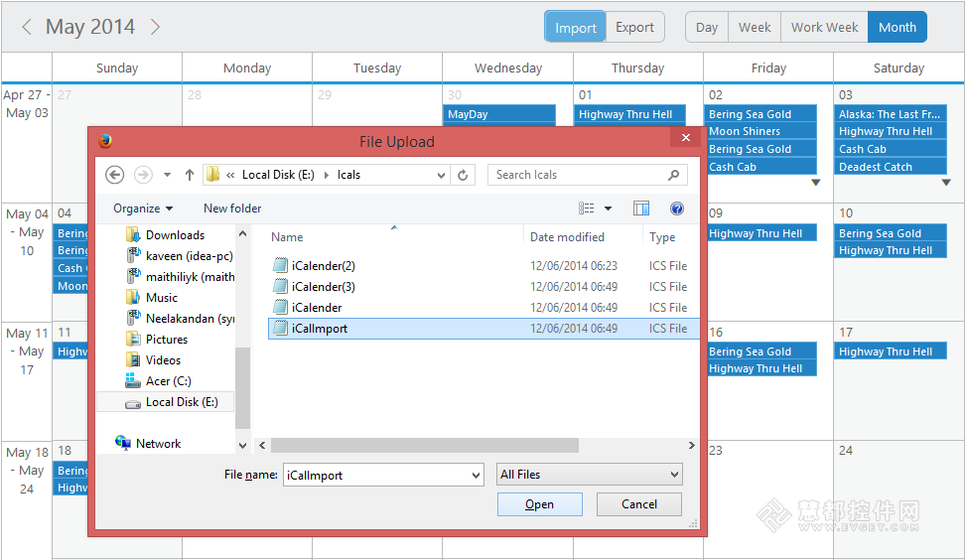The height and width of the screenshot is (560, 966).
Task: Select iCalender(2) file icon
Action: coord(280,265)
